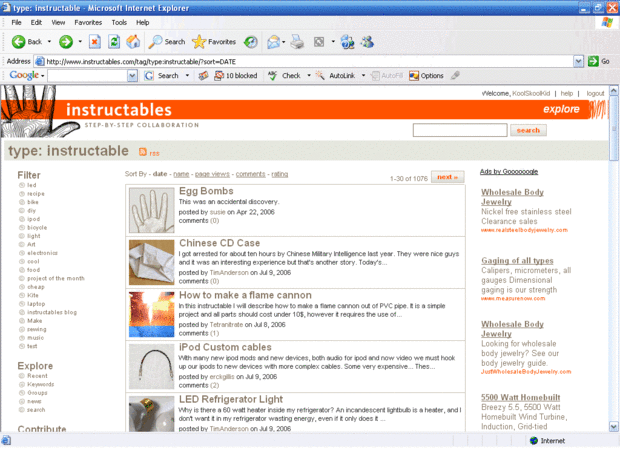Screen dimensions: 620x465
Task: Click the toolbar fullscreen icon
Action: tap(319, 42)
